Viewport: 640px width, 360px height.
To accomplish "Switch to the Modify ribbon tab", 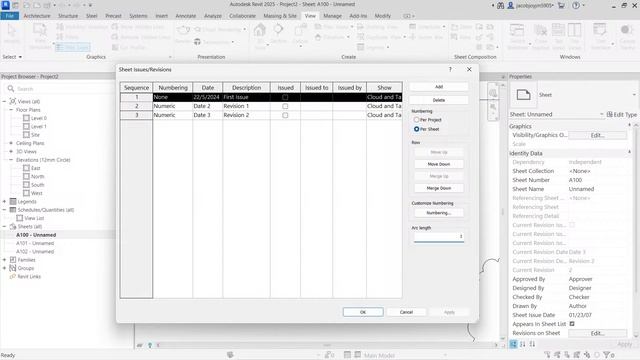I will [x=382, y=16].
